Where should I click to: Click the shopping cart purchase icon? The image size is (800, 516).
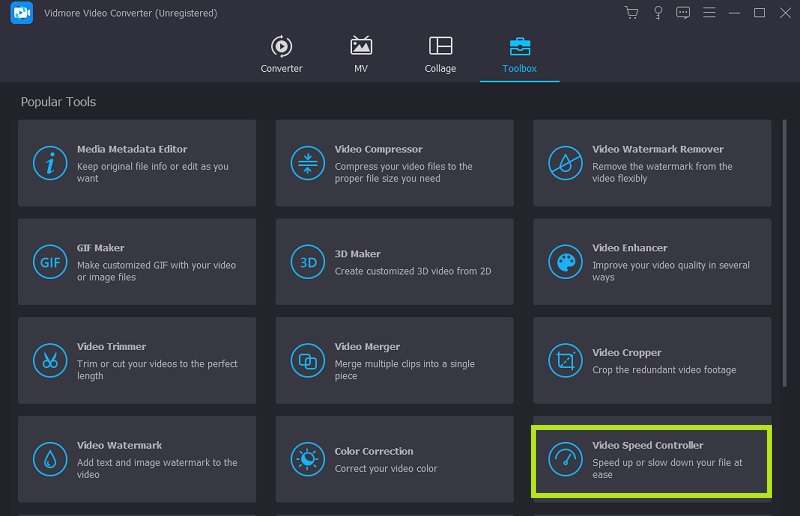click(631, 13)
